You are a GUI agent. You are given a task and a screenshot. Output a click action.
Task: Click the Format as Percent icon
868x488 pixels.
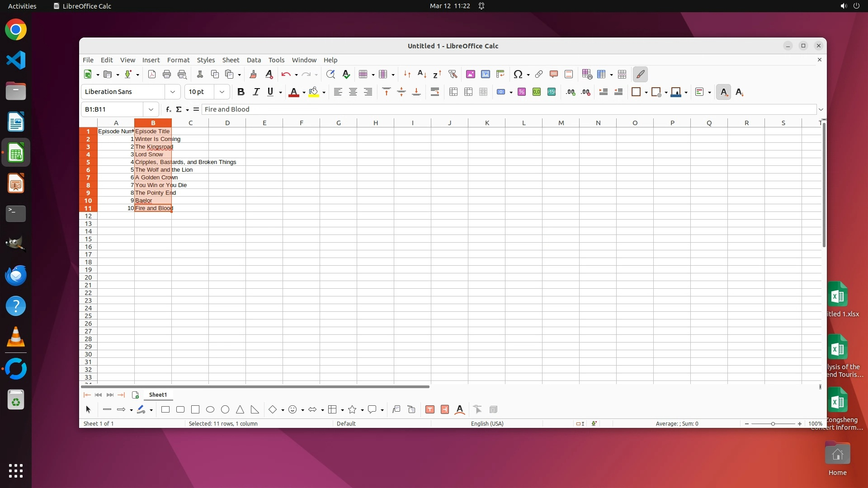[x=522, y=92]
